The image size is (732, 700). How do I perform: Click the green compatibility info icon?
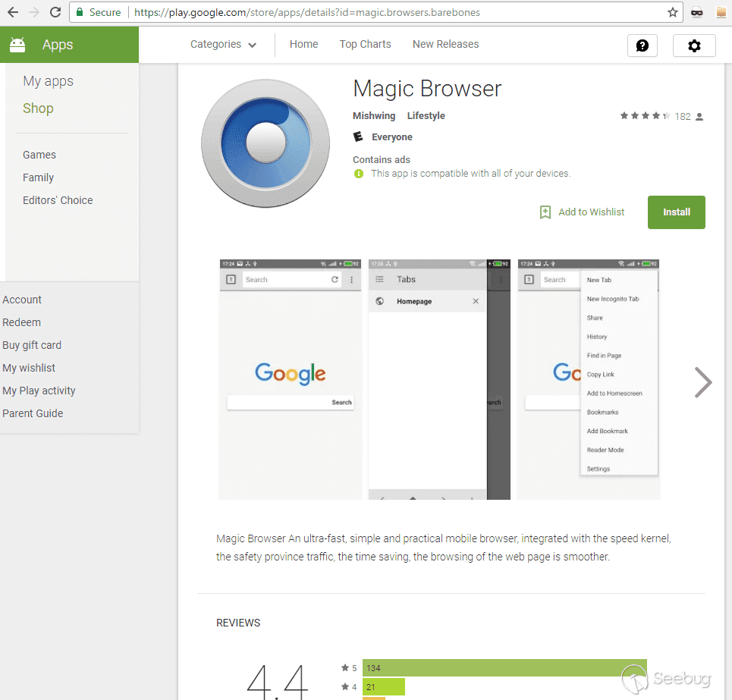coord(359,174)
